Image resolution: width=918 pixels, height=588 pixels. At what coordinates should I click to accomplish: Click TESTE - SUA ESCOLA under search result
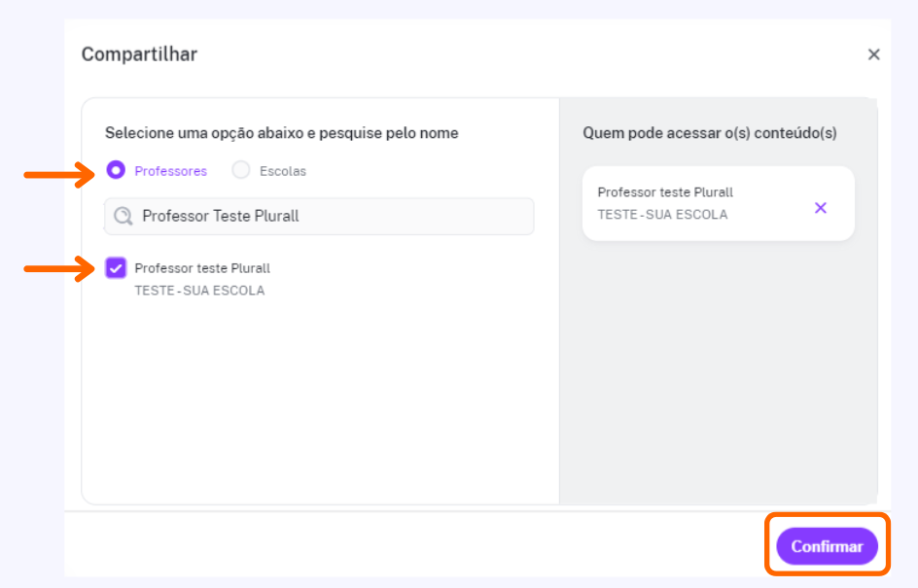[x=199, y=291]
